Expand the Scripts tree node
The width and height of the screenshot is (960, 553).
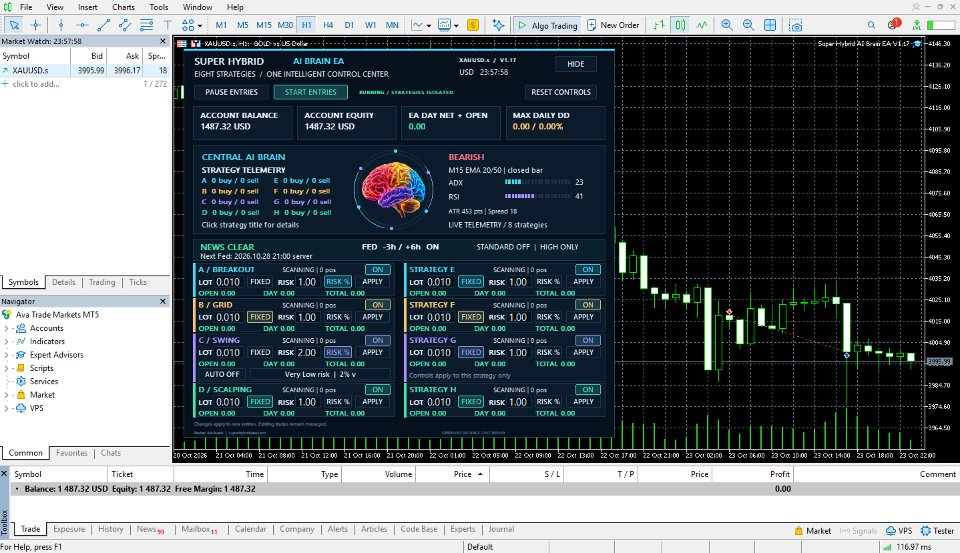[6, 369]
